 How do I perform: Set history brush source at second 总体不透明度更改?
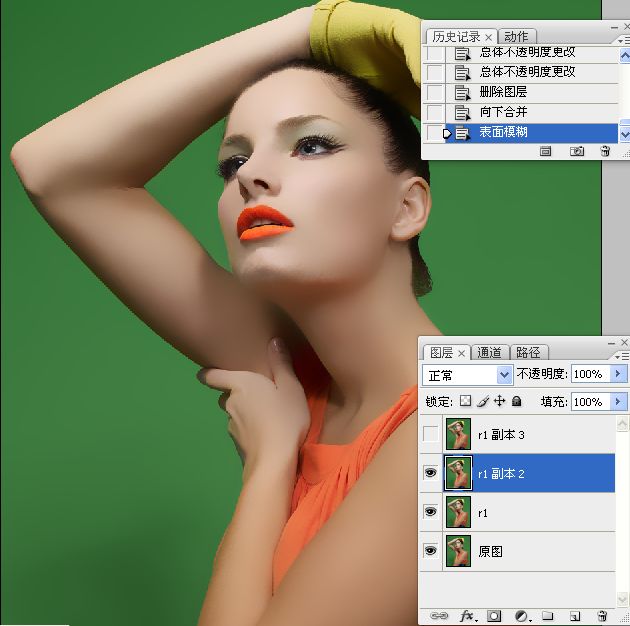(435, 73)
